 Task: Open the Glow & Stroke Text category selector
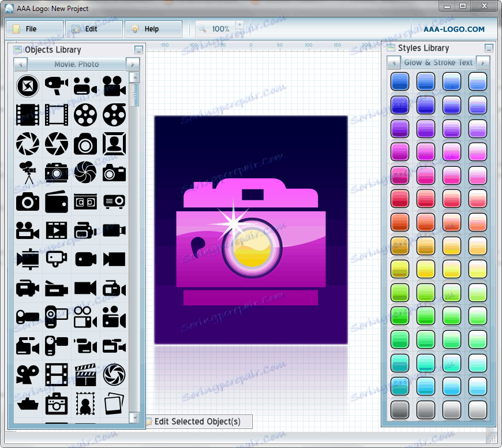coord(439,63)
